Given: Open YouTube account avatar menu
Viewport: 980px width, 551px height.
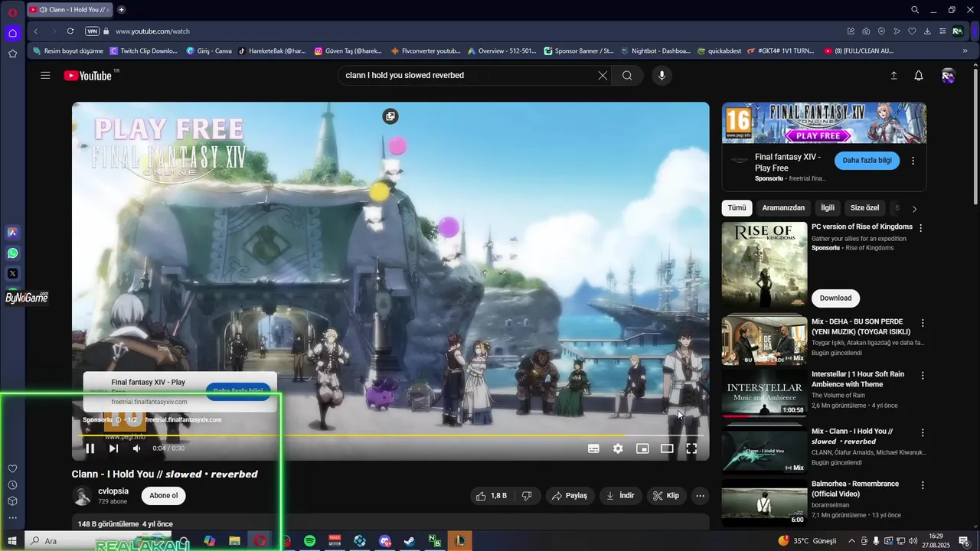Looking at the screenshot, I should click(x=948, y=76).
